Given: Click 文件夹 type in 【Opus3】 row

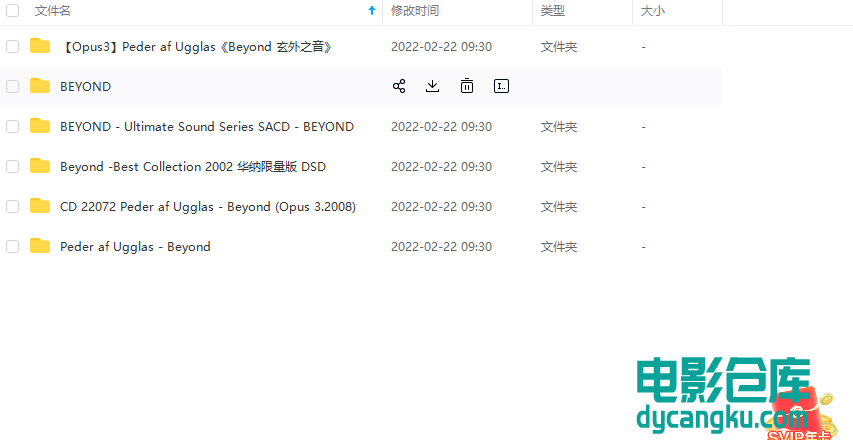Looking at the screenshot, I should point(559,47).
